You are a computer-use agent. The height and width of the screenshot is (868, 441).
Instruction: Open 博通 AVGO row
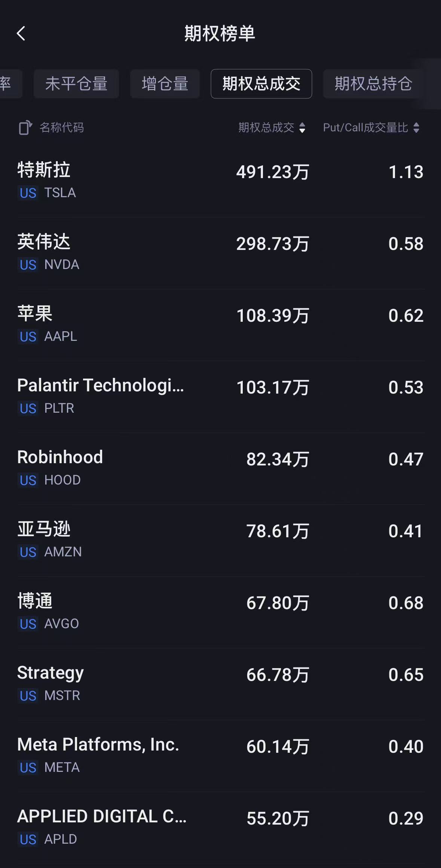221,612
